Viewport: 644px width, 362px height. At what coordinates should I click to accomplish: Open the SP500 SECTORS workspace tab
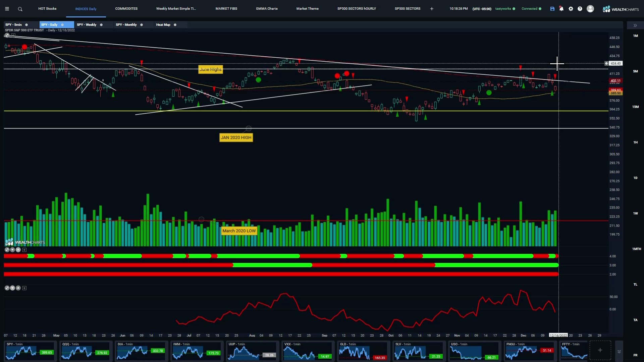point(408,9)
